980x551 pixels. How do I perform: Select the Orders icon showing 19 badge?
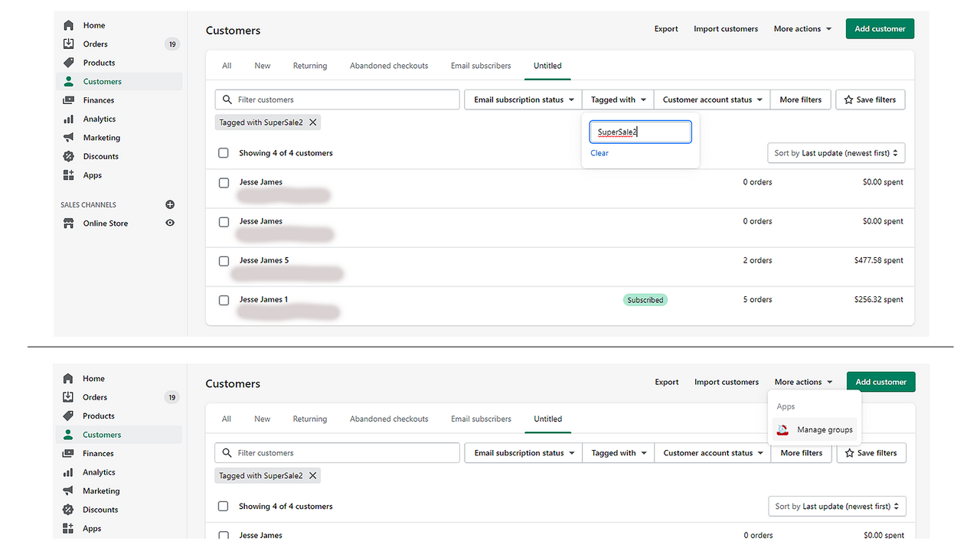pos(68,44)
